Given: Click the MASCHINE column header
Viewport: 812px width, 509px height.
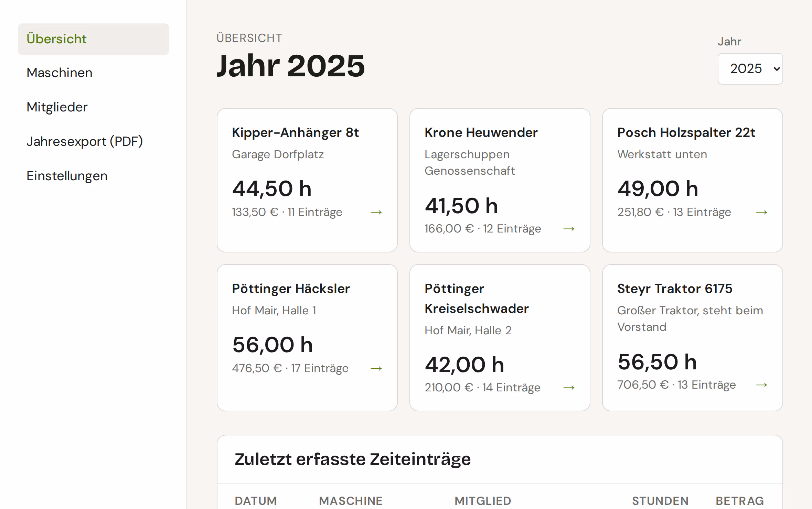Looking at the screenshot, I should point(351,501).
